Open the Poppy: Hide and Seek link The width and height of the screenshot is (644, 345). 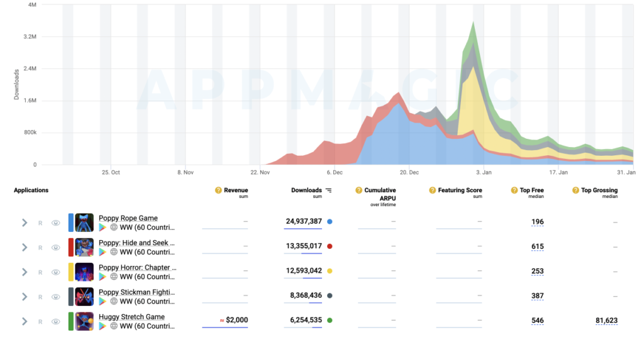pos(136,243)
